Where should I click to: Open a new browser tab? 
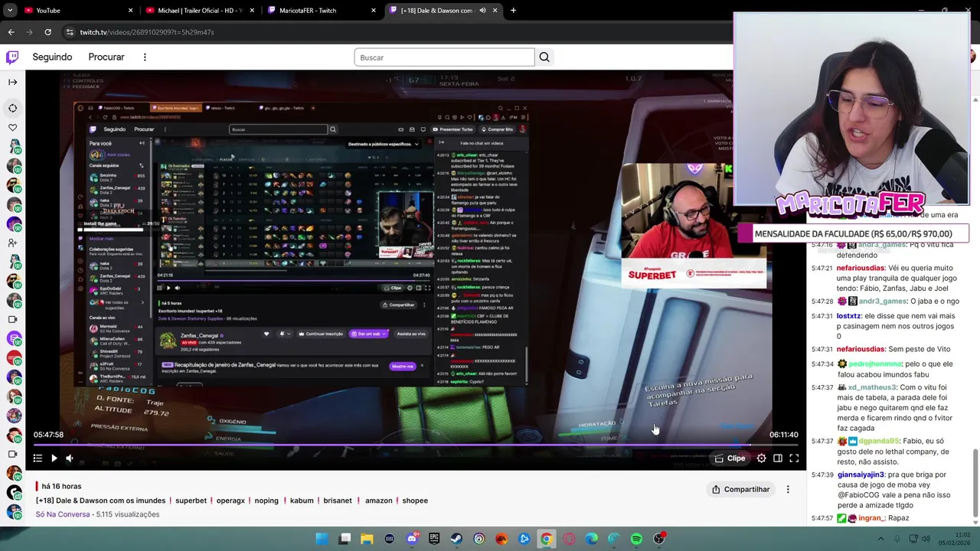(x=513, y=11)
